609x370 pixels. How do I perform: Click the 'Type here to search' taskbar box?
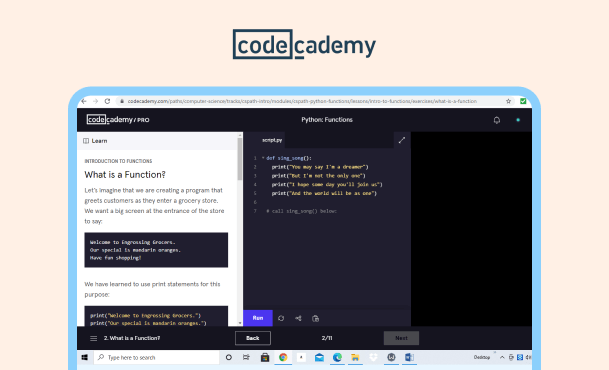(157, 357)
